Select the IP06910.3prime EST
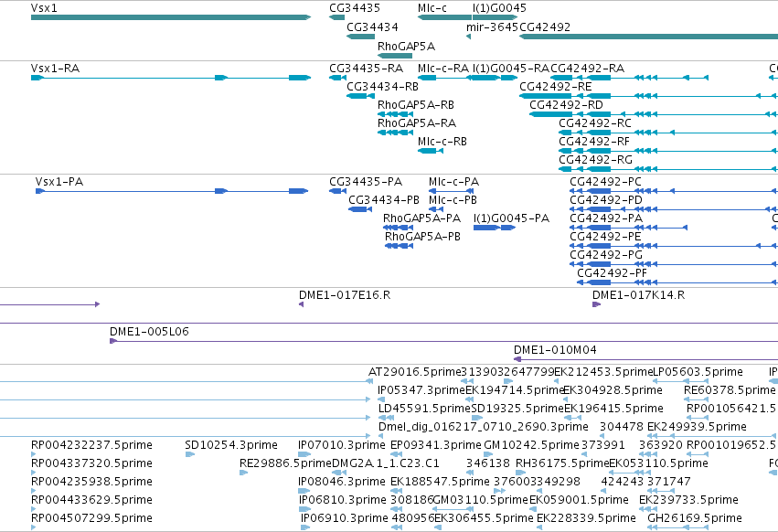The image size is (778, 532). click(305, 527)
